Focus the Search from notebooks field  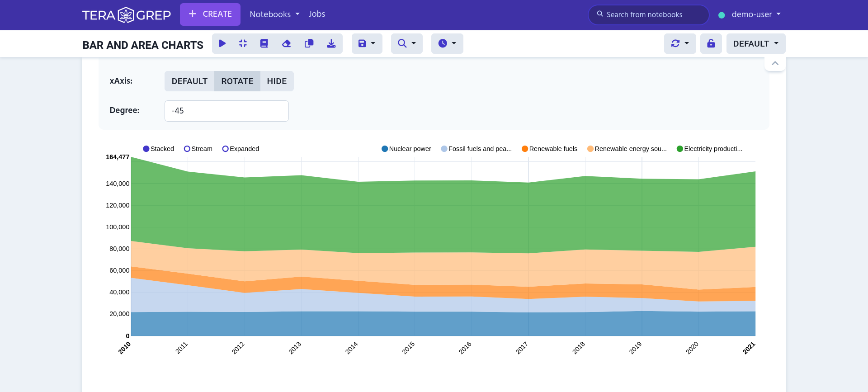click(649, 14)
